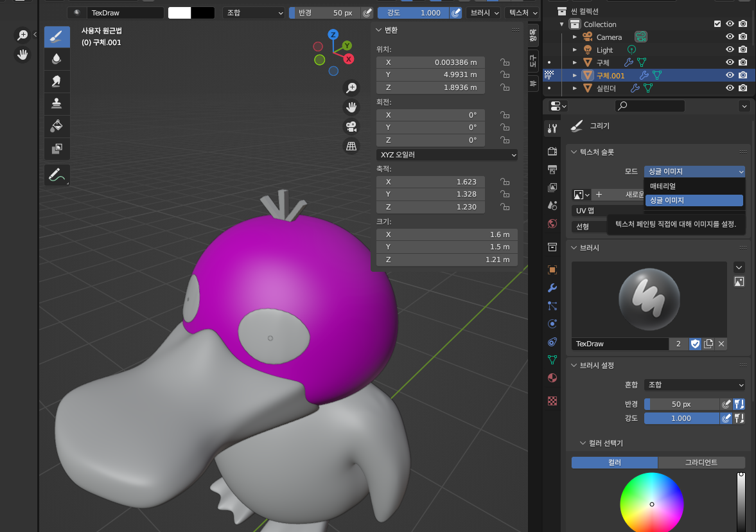Open the Output properties tab
This screenshot has width=756, height=532.
pyautogui.click(x=552, y=169)
